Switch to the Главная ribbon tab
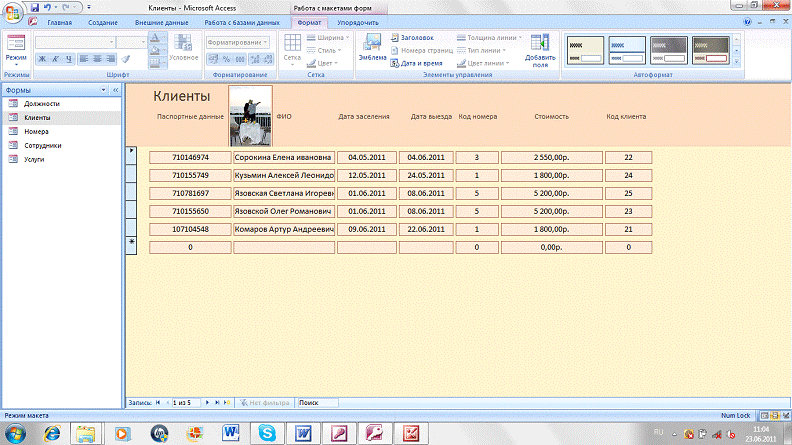This screenshot has height=445, width=792. point(60,21)
